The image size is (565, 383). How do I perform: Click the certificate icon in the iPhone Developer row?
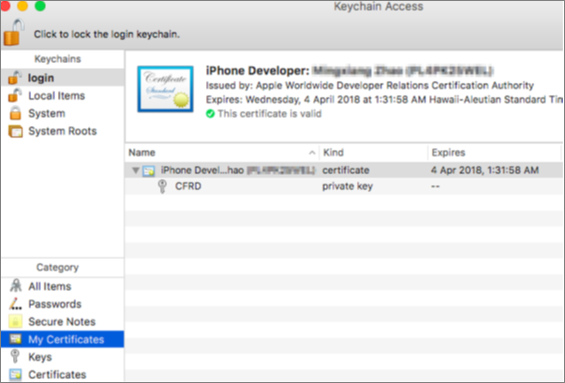148,170
